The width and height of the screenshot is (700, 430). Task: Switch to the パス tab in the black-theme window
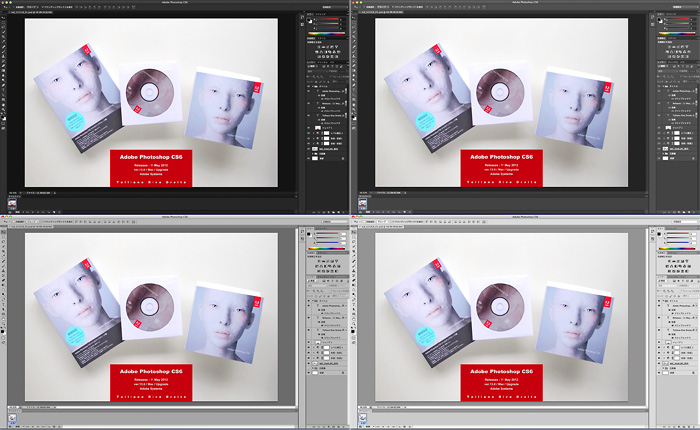click(x=332, y=62)
